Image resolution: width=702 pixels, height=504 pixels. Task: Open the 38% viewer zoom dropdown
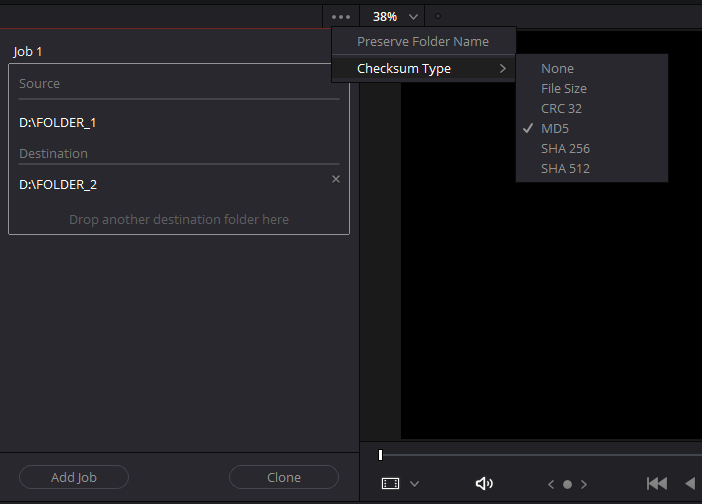396,17
